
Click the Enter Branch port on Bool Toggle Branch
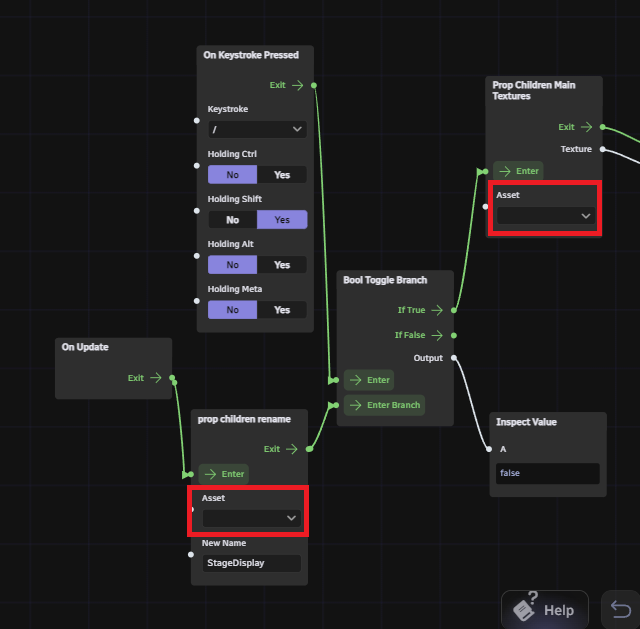384,405
